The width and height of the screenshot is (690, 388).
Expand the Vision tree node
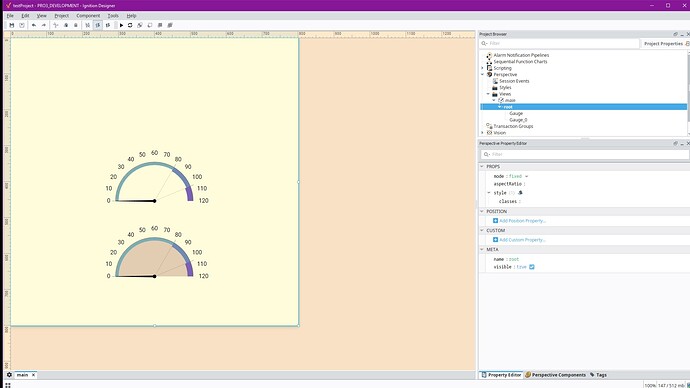(x=482, y=132)
